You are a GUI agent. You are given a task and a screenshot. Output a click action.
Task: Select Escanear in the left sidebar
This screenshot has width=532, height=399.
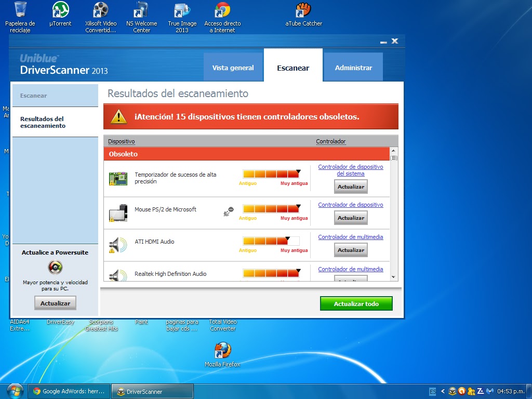(x=55, y=96)
